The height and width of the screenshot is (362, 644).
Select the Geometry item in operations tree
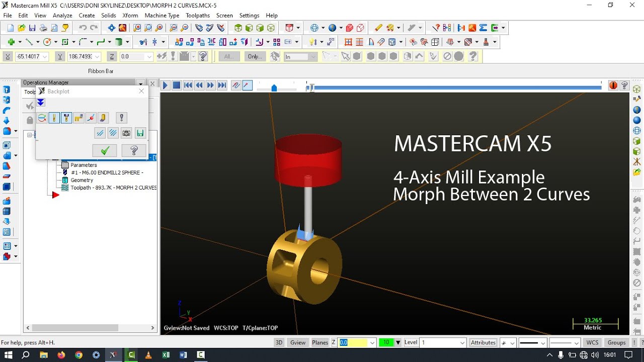[x=82, y=180]
